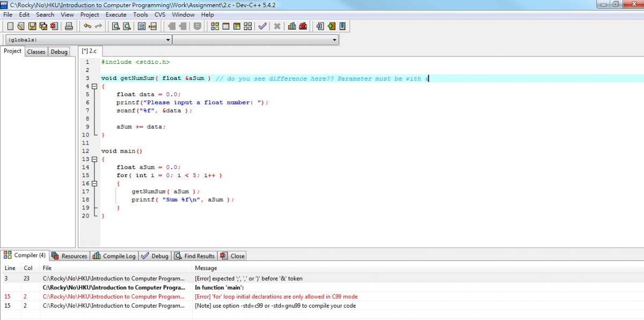Collapse the main function fold on line 13
Screen dimensions: 644x320
[x=94, y=159]
